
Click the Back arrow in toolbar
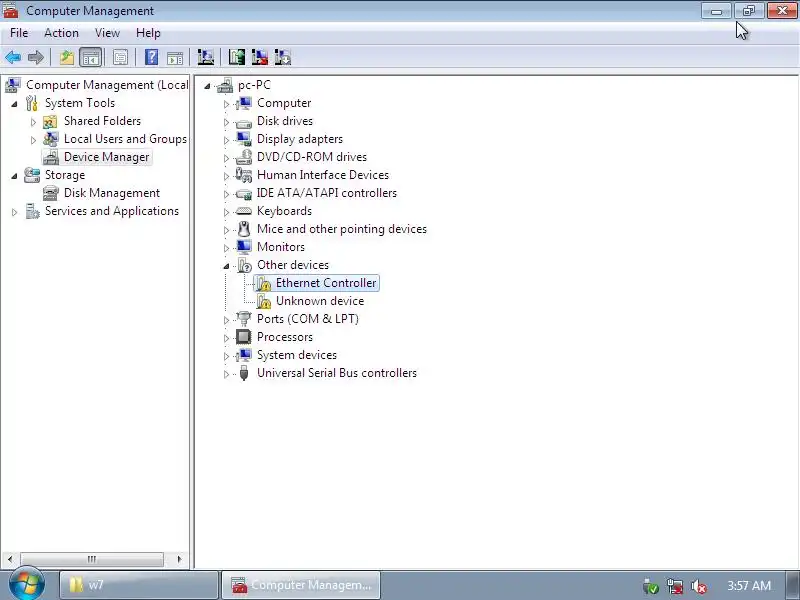(13, 57)
